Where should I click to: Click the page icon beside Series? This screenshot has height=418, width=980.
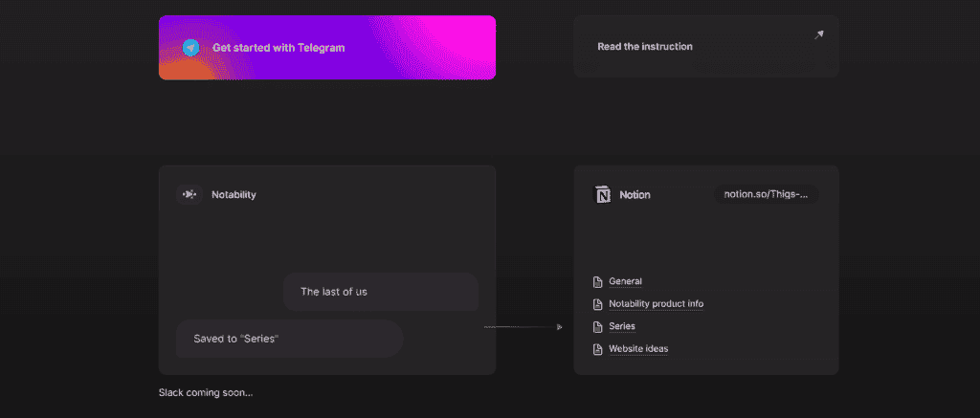pyautogui.click(x=597, y=327)
